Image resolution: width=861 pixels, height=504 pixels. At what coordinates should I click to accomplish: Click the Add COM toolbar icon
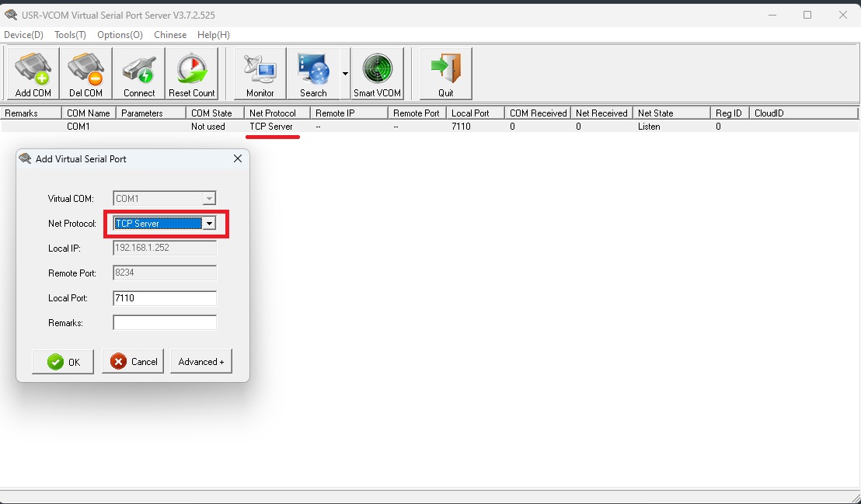click(x=33, y=74)
